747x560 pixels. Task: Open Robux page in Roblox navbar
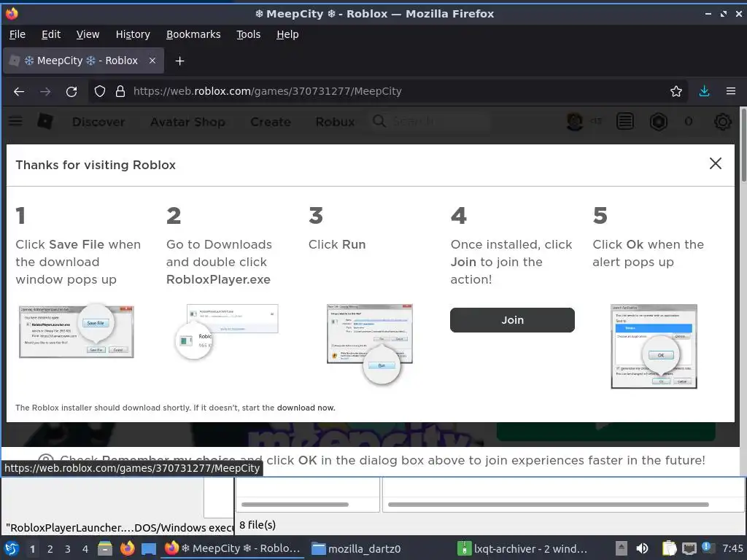pos(335,122)
